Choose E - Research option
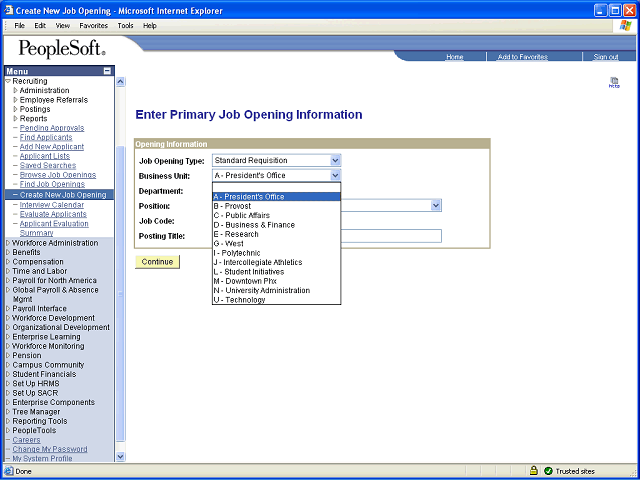 tap(276, 234)
